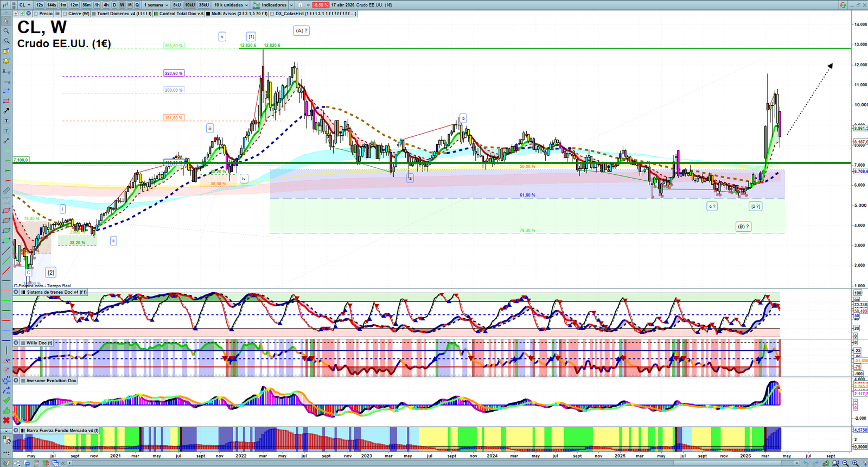
Task: Select the arrow drawing tool
Action: (x=7, y=111)
